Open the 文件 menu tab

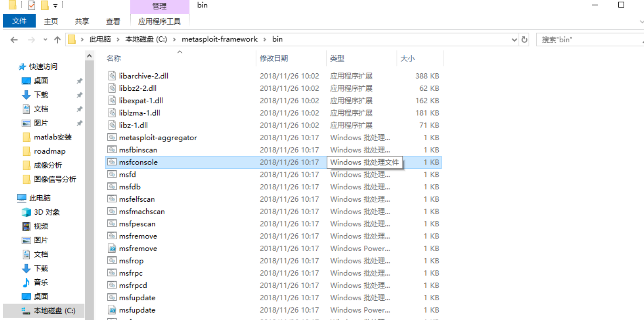(19, 21)
